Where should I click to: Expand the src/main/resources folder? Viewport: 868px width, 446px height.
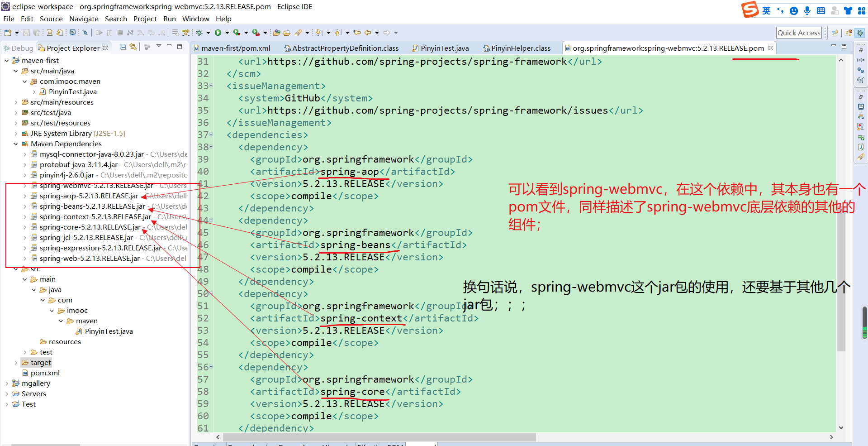(x=16, y=102)
